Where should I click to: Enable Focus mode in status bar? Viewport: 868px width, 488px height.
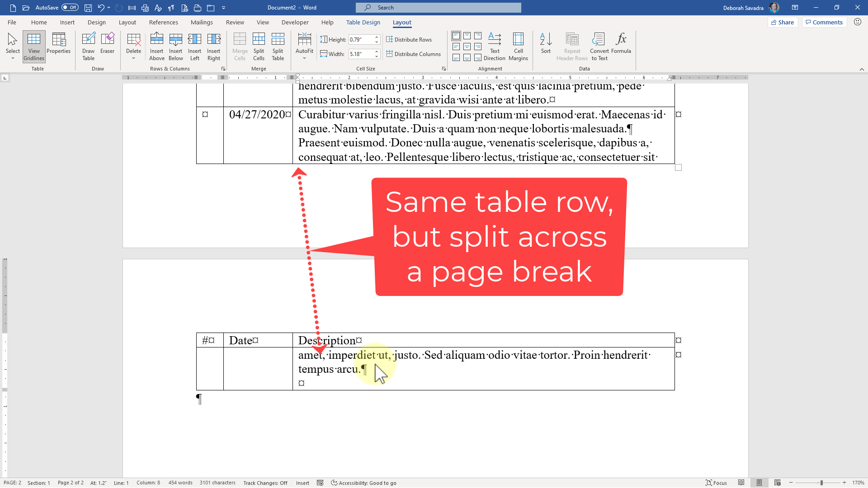(x=717, y=483)
